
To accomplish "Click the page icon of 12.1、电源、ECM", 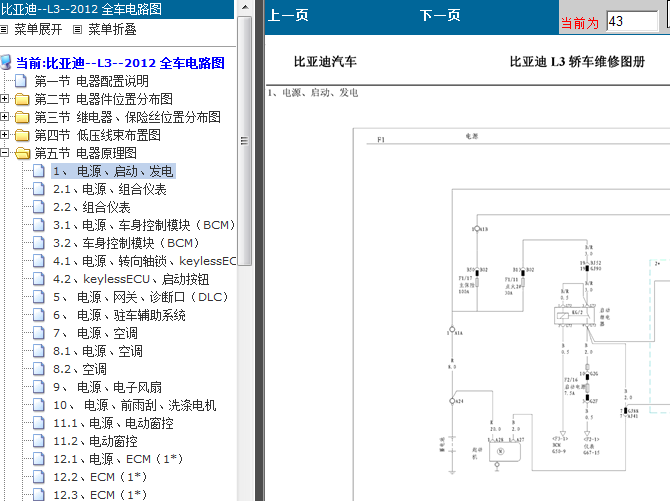I will coord(39,459).
